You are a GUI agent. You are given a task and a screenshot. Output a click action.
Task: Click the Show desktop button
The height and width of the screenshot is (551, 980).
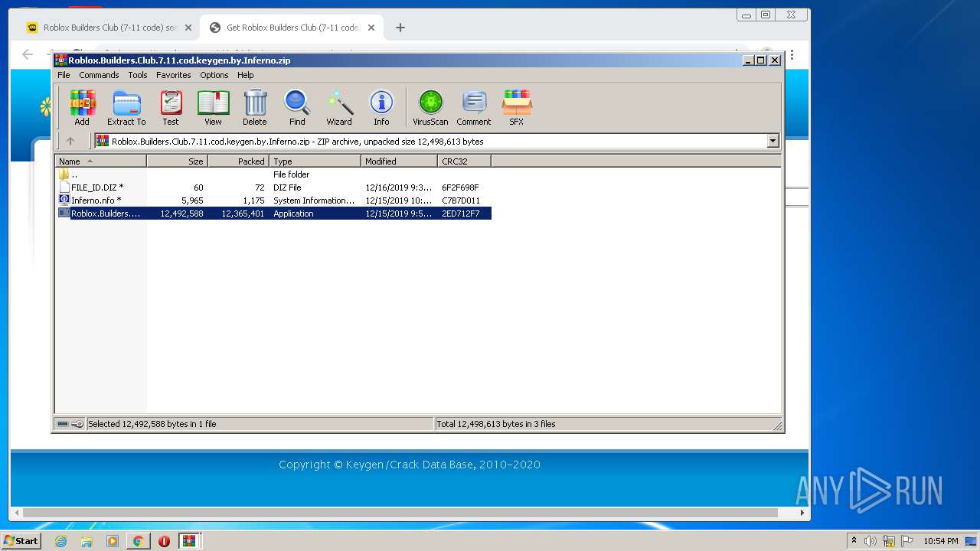[x=972, y=541]
